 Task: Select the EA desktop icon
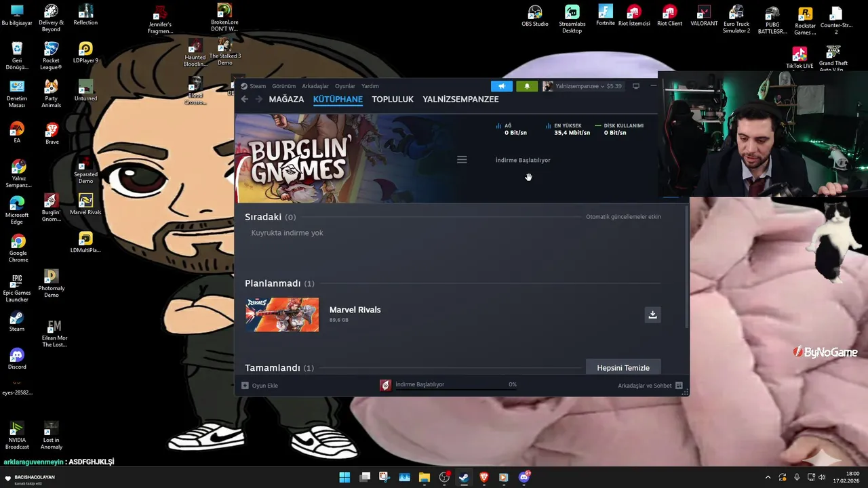click(x=17, y=132)
